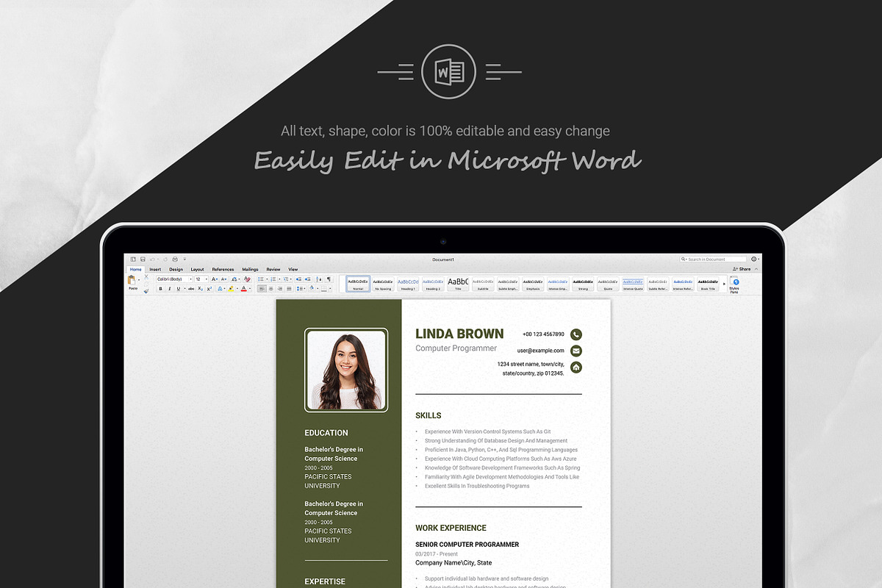This screenshot has height=588, width=882.
Task: Switch to the Review tab
Action: [x=273, y=270]
